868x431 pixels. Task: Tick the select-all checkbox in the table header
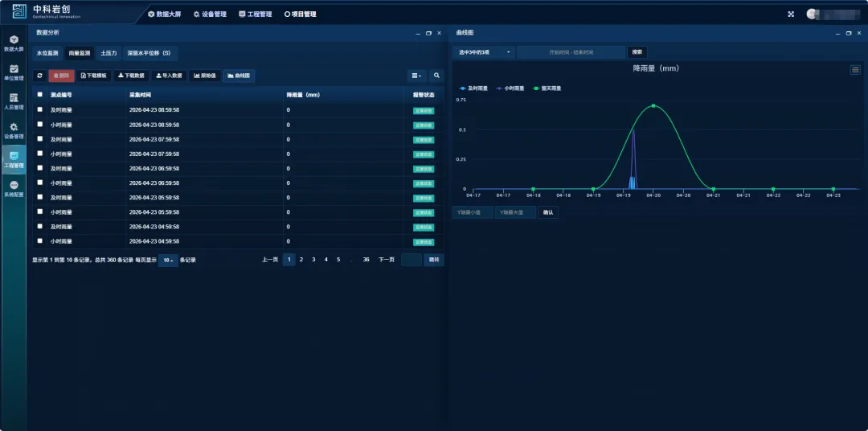coord(40,94)
